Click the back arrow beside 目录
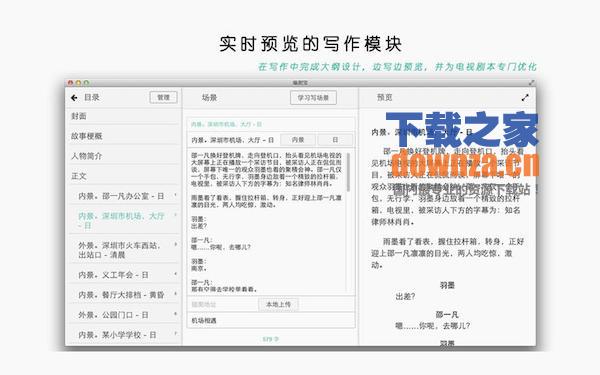This screenshot has height=375, width=600. (x=74, y=98)
